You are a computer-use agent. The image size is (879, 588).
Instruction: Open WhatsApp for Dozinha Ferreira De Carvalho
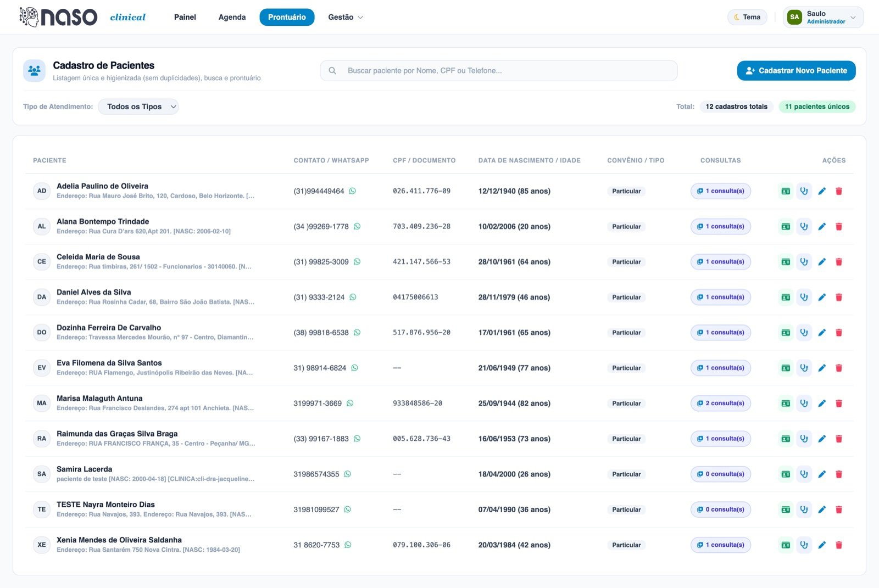tap(357, 333)
